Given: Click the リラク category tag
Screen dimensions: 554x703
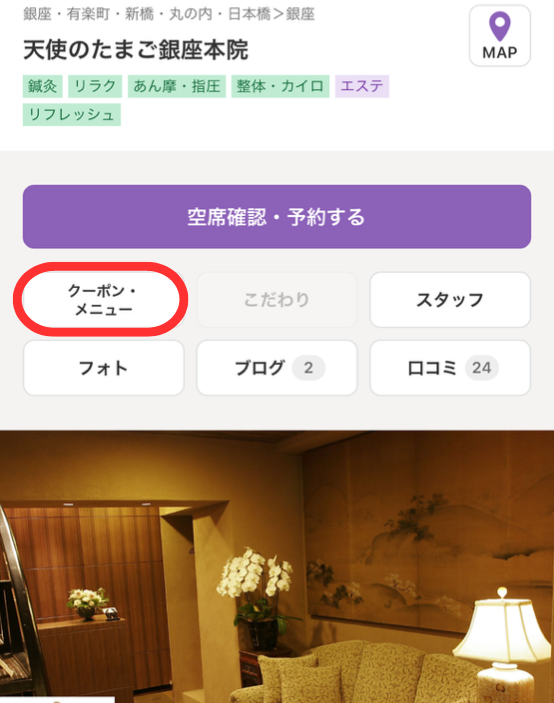Looking at the screenshot, I should tap(95, 86).
